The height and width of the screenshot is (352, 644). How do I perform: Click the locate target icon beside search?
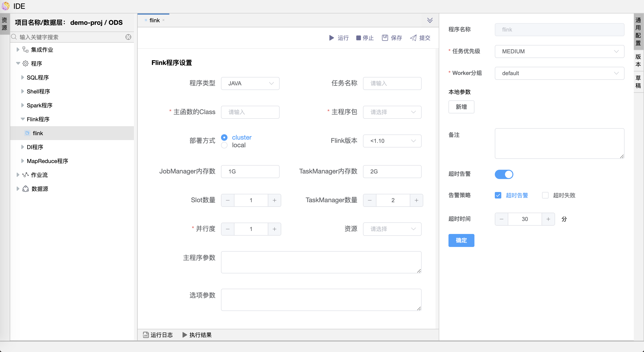[128, 37]
